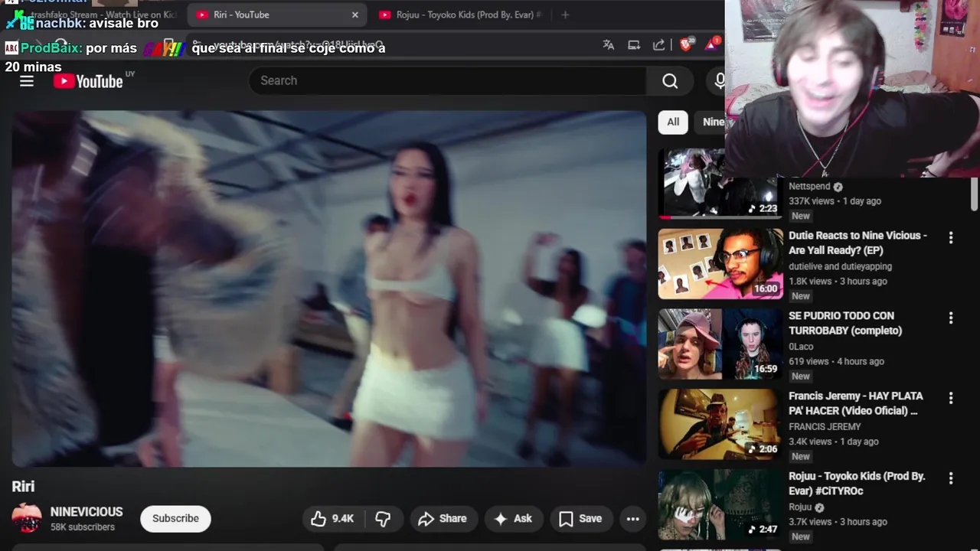Click the search magnifier button

tap(670, 81)
